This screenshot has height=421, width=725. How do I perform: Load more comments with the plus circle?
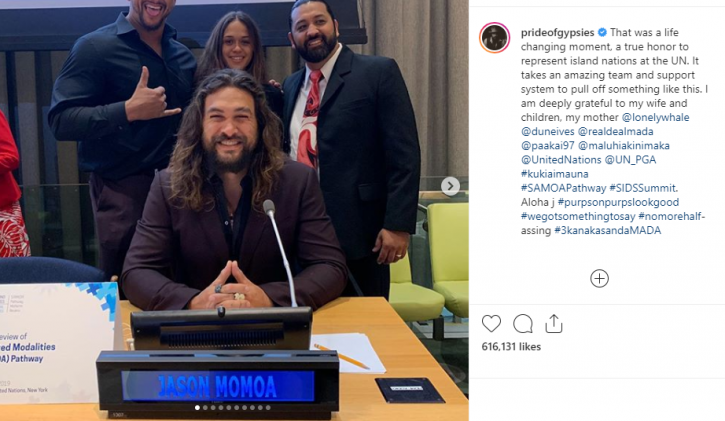point(599,279)
